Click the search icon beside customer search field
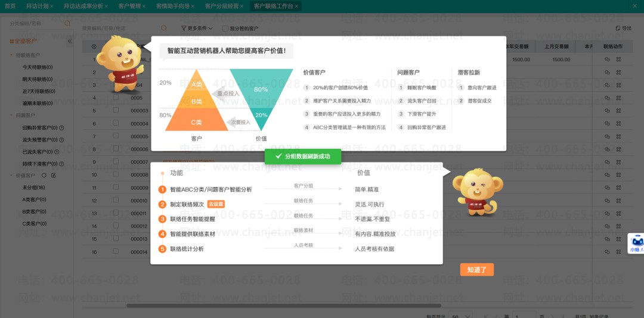644x318 pixels. click(x=164, y=29)
